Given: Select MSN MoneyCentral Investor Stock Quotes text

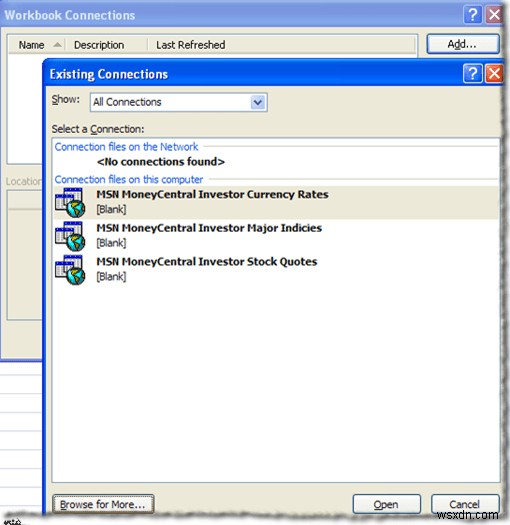Looking at the screenshot, I should [x=207, y=261].
